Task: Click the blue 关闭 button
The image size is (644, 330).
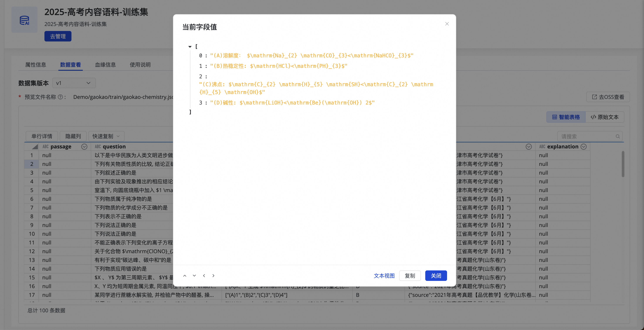Action: point(436,276)
